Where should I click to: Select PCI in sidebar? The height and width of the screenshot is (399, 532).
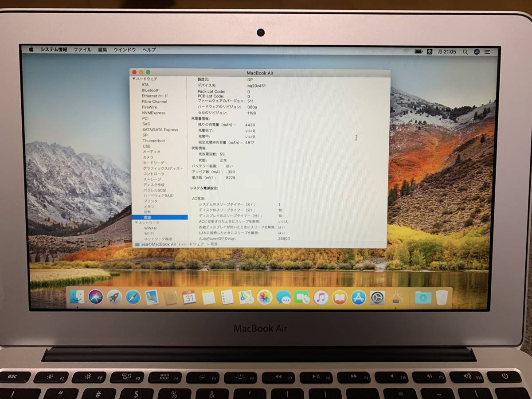145,118
